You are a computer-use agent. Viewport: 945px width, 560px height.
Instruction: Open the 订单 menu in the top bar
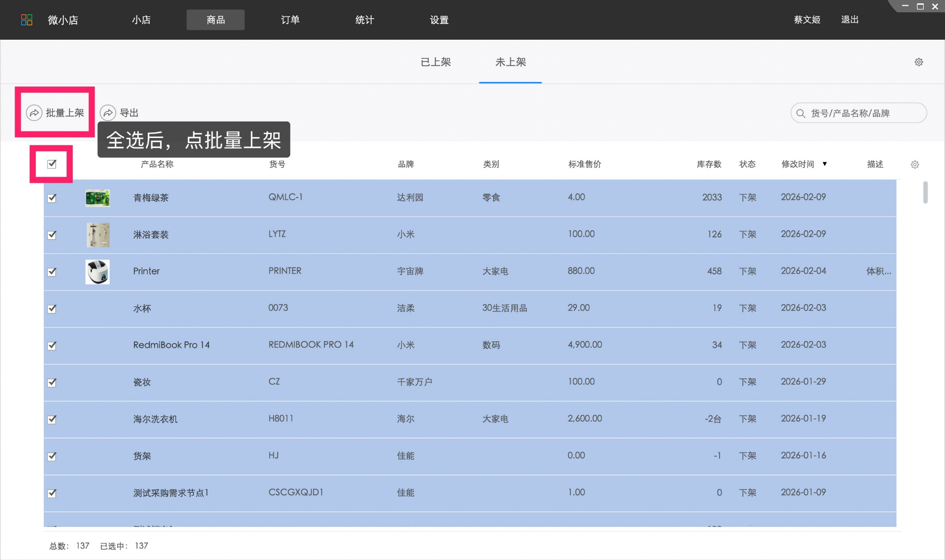pos(290,20)
